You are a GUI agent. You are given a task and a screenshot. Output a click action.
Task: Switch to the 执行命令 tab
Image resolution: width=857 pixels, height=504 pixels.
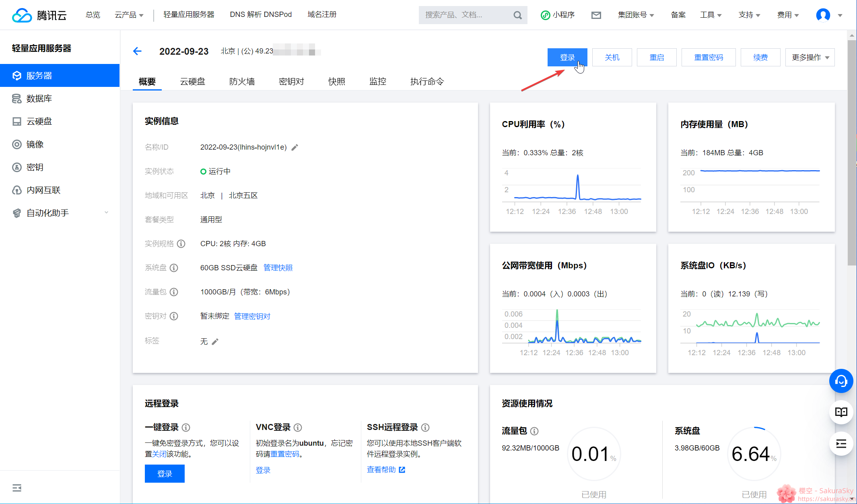pyautogui.click(x=427, y=82)
